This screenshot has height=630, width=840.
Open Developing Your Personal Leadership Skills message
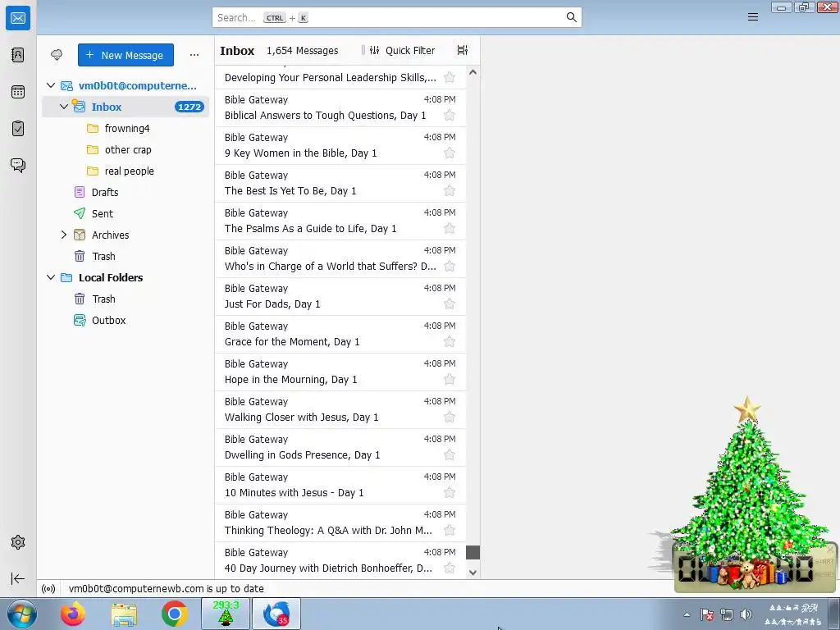pos(340,78)
